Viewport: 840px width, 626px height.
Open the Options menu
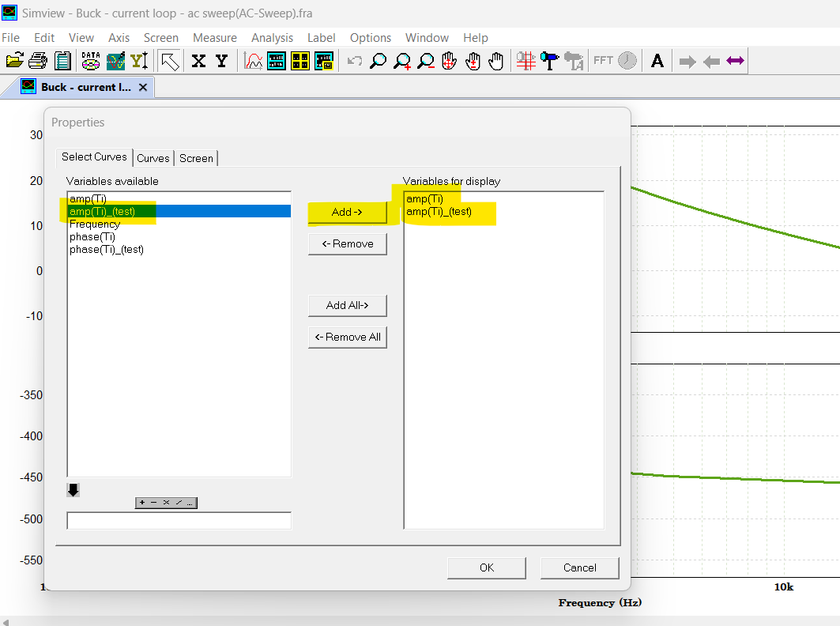point(370,37)
